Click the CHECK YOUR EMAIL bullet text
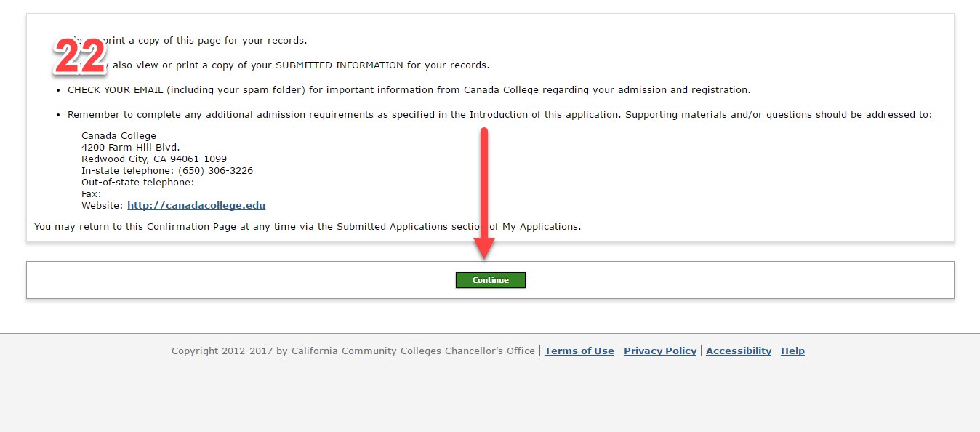The image size is (980, 432). click(x=409, y=90)
